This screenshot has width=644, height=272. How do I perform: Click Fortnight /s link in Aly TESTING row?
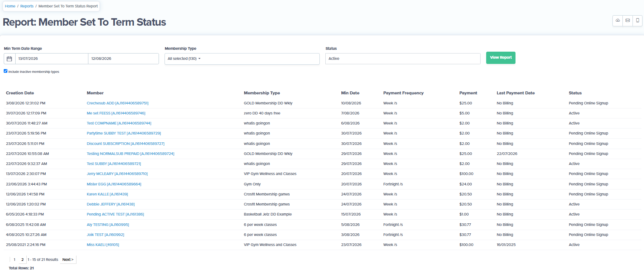393,225
